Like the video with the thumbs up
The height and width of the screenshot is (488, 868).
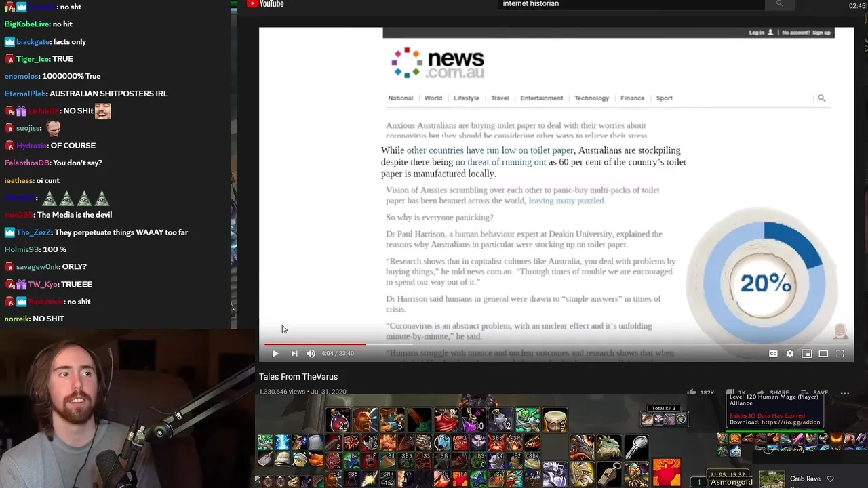coord(691,392)
